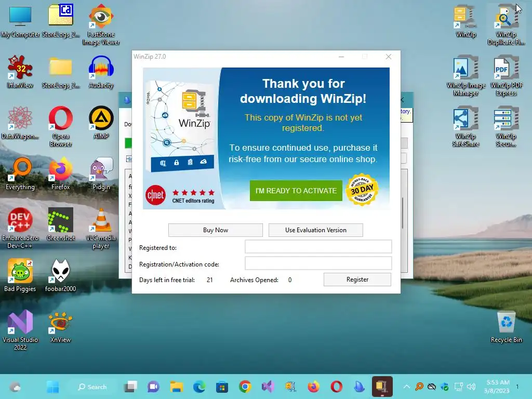
Task: Click the Register button
Action: pyautogui.click(x=357, y=280)
